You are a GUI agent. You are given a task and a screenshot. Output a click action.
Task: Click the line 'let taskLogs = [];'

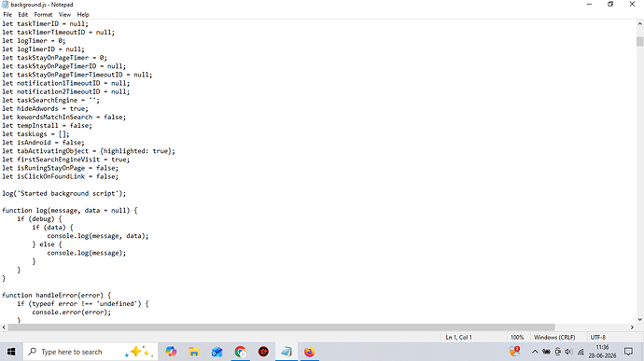point(35,134)
